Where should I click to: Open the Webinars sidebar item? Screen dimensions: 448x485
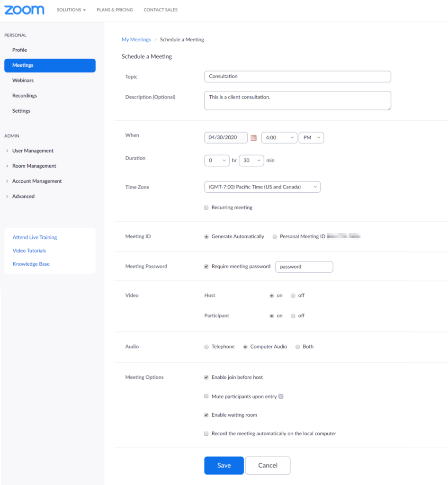point(23,80)
